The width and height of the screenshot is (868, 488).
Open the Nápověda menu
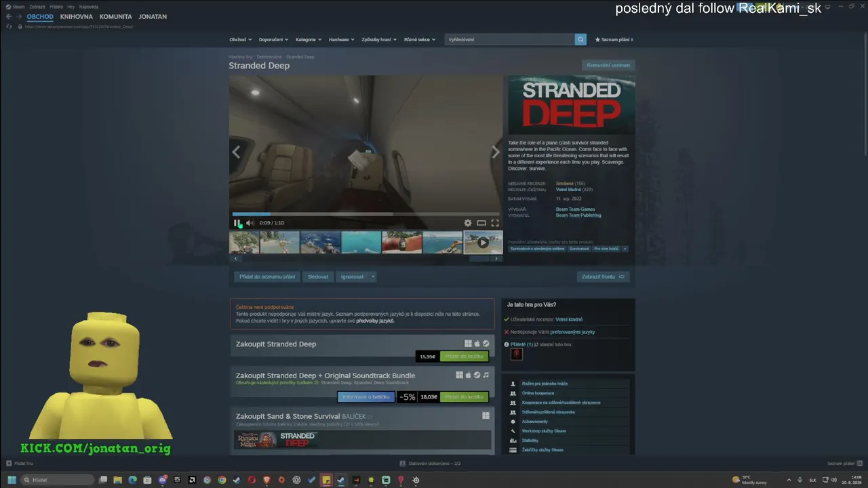tap(89, 7)
